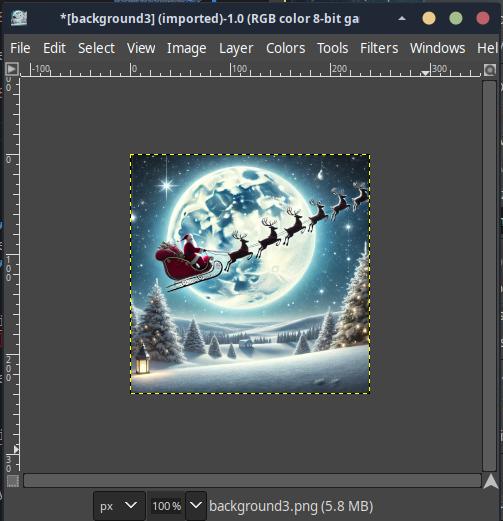Toggle Quick Mask at bottom left corner
Screen dimensions: 503x521
13,481
